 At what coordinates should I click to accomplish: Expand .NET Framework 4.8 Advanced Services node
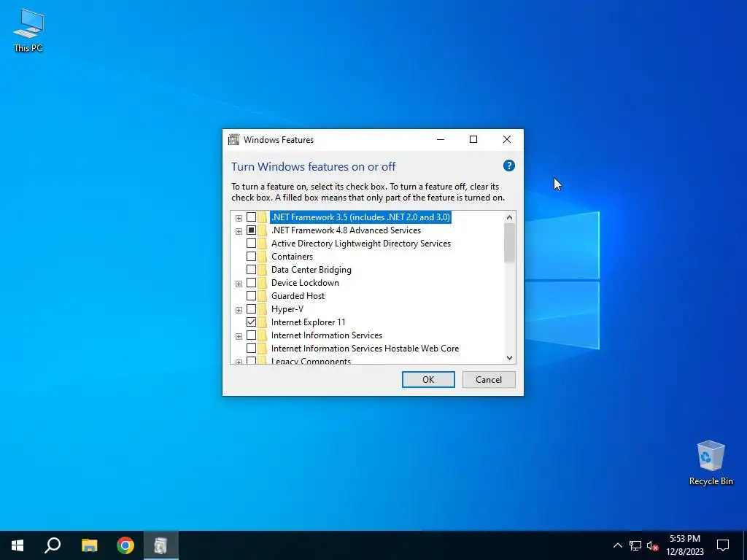tap(239, 231)
